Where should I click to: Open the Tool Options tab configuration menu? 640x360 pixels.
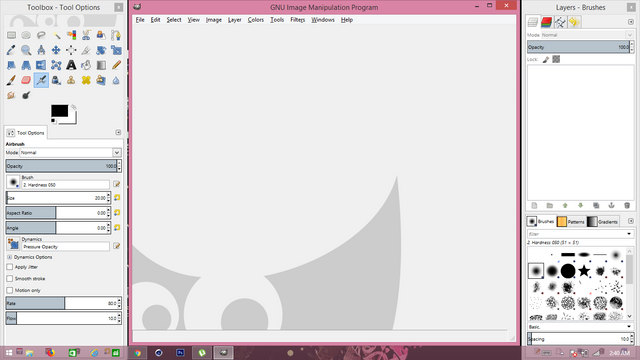coord(118,132)
